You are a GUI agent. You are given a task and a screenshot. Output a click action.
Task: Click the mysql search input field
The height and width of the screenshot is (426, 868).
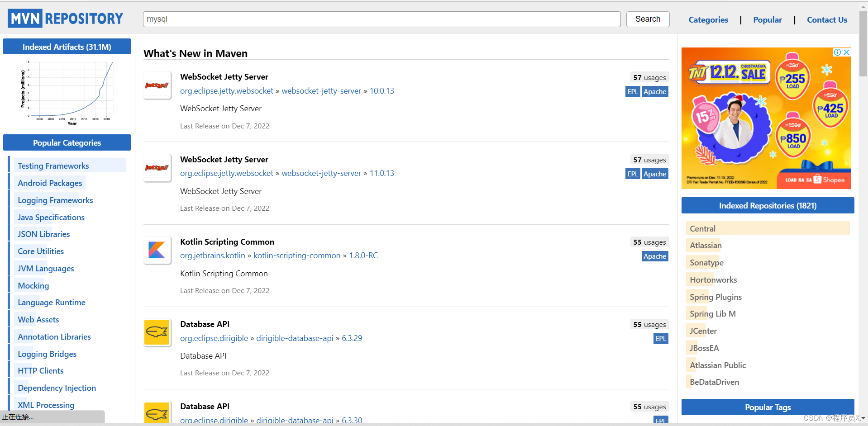[x=382, y=19]
